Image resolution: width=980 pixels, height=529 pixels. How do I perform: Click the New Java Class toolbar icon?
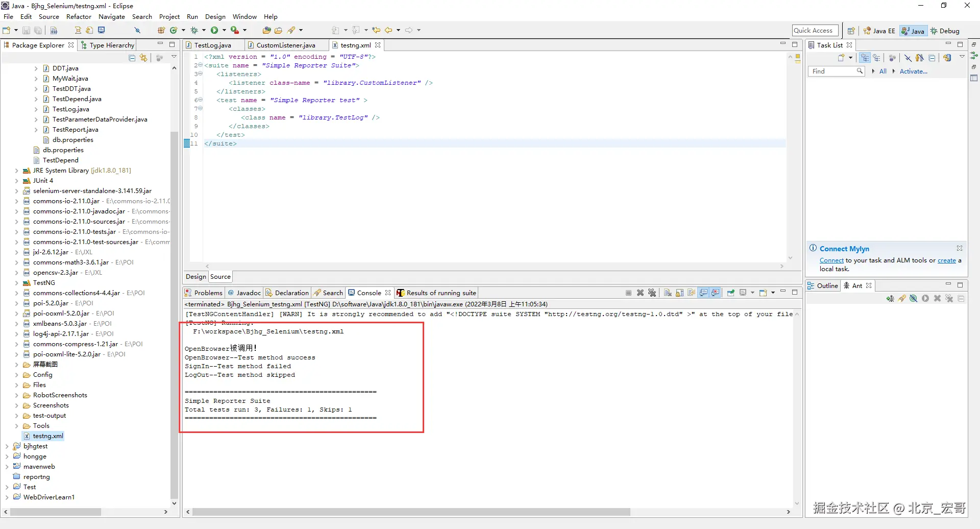click(x=174, y=30)
